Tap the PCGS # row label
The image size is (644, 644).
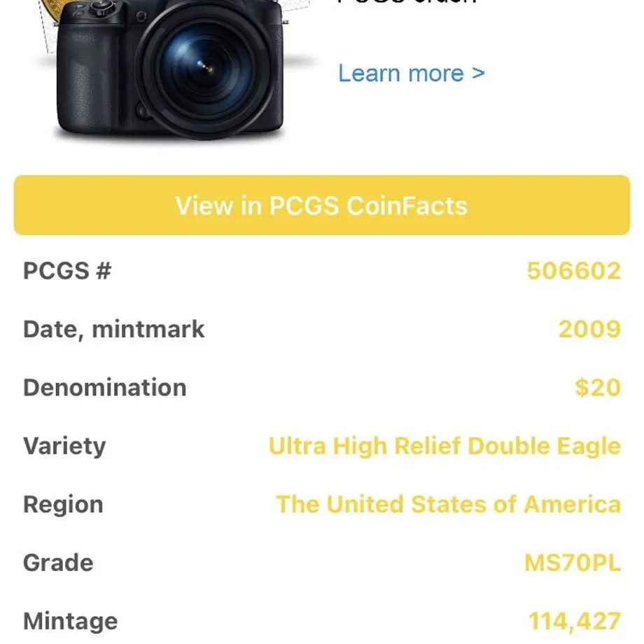(x=67, y=271)
